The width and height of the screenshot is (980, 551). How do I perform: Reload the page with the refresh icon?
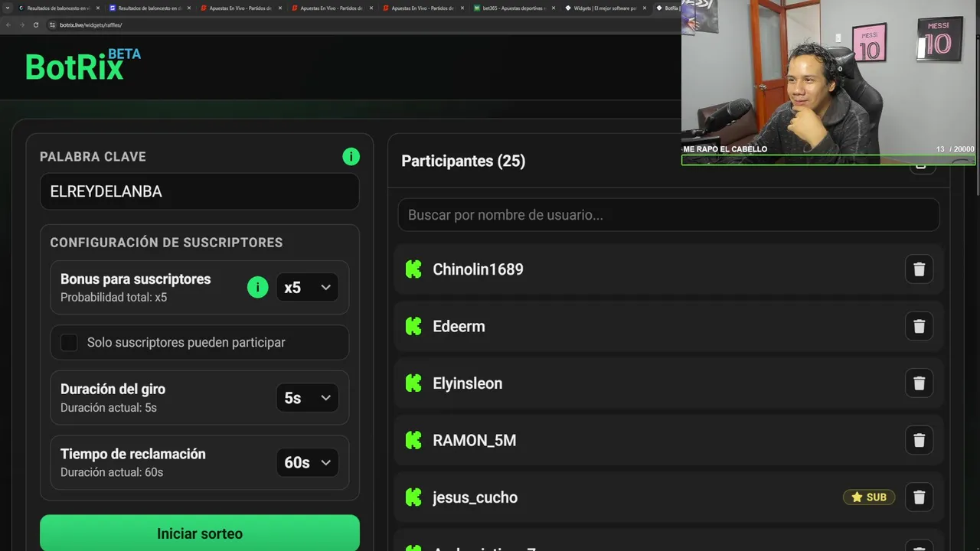(x=36, y=25)
